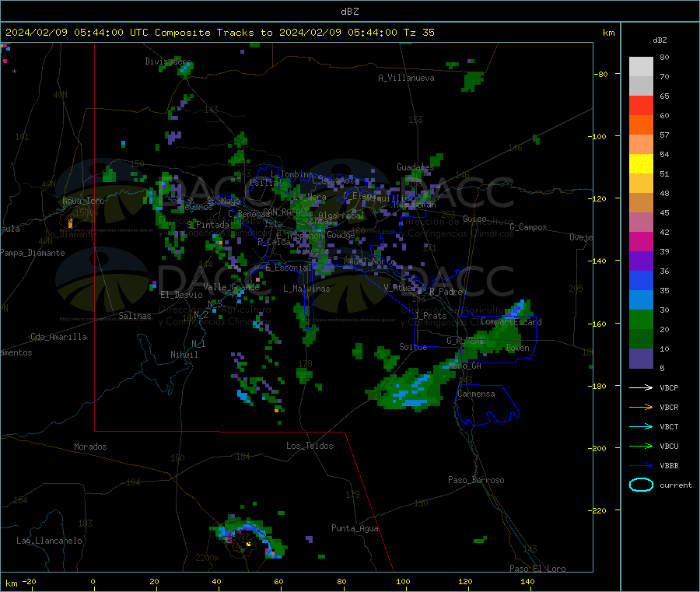Image resolution: width=700 pixels, height=592 pixels.
Task: Click the Algarrobal map label
Action: pos(341,215)
